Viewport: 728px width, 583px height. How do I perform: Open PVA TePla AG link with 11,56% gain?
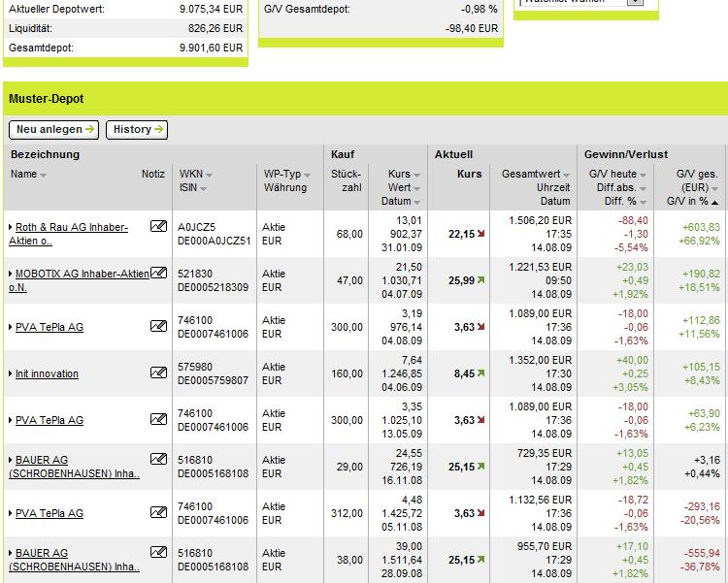[50, 327]
